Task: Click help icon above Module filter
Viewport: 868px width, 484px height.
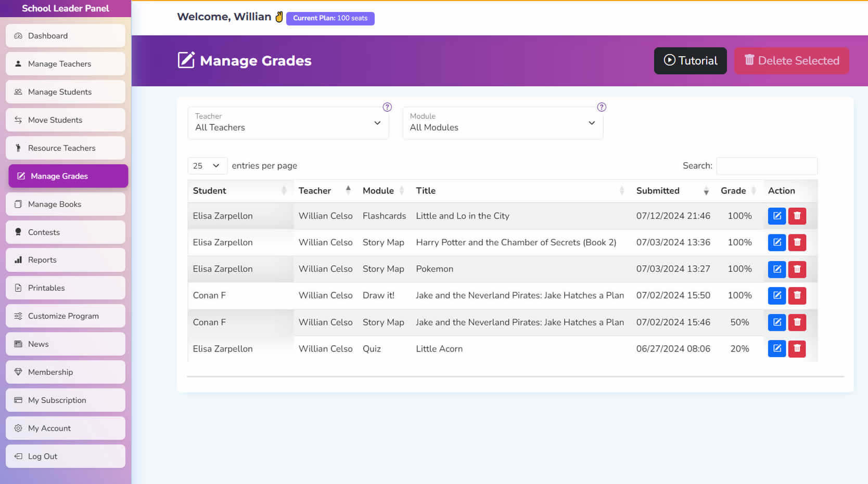Action: point(602,107)
